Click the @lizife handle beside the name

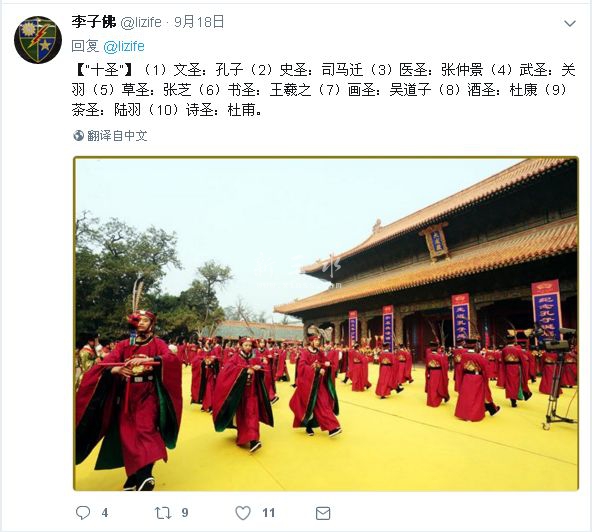[x=141, y=23]
